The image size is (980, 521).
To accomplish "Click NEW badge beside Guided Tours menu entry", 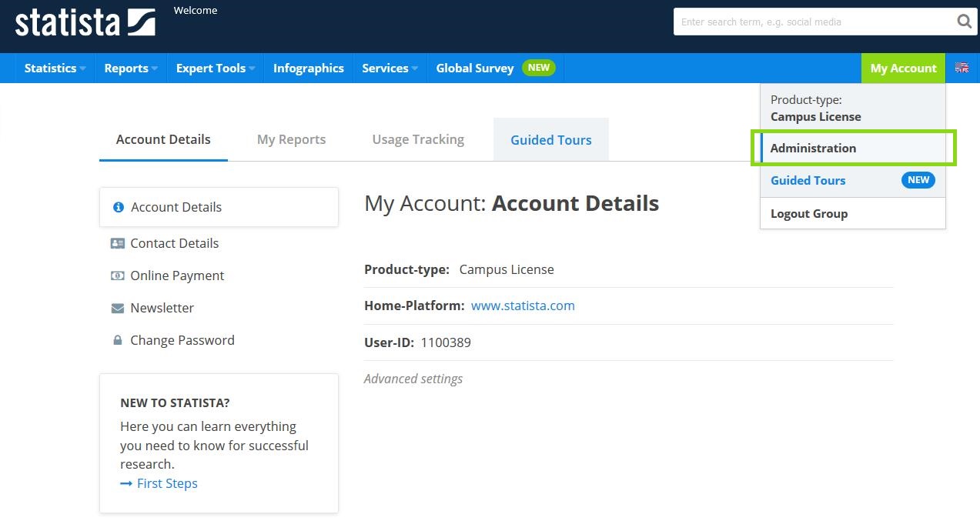I will click(x=918, y=180).
